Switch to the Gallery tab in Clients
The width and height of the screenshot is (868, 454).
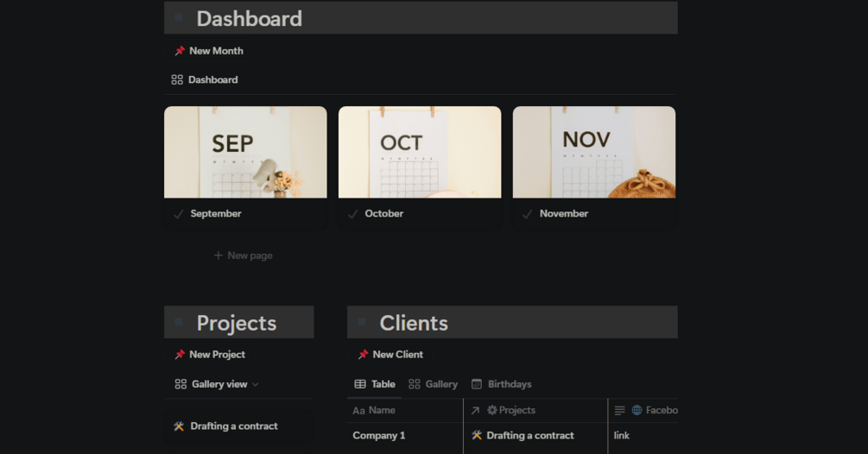point(433,384)
